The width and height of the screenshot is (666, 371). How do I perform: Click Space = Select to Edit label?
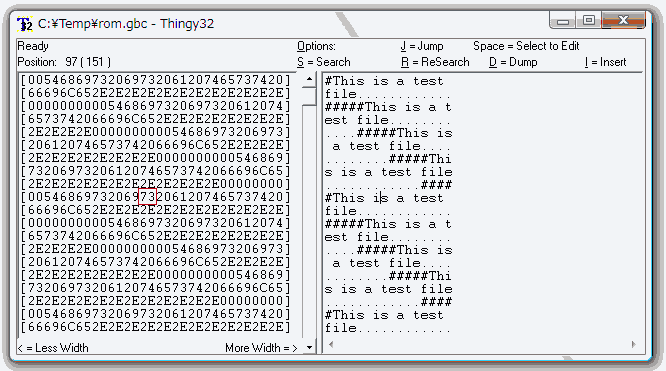pos(526,46)
